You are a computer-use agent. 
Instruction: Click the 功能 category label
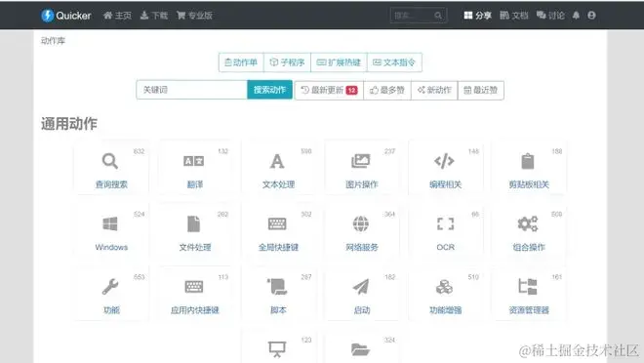tap(111, 310)
